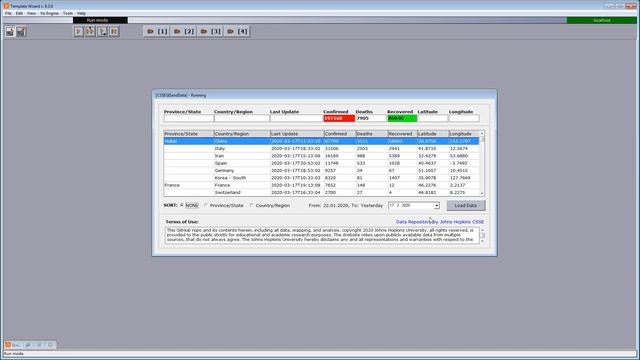Click the red Confirmed total field

(339, 118)
